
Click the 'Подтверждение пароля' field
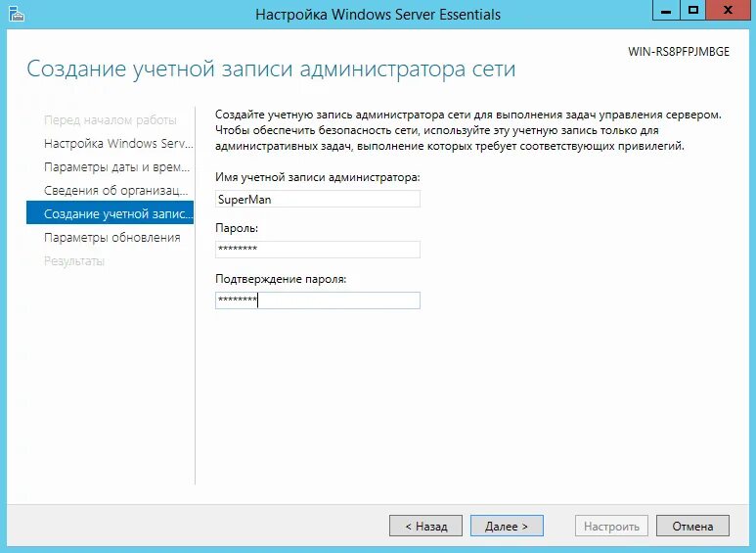click(318, 300)
